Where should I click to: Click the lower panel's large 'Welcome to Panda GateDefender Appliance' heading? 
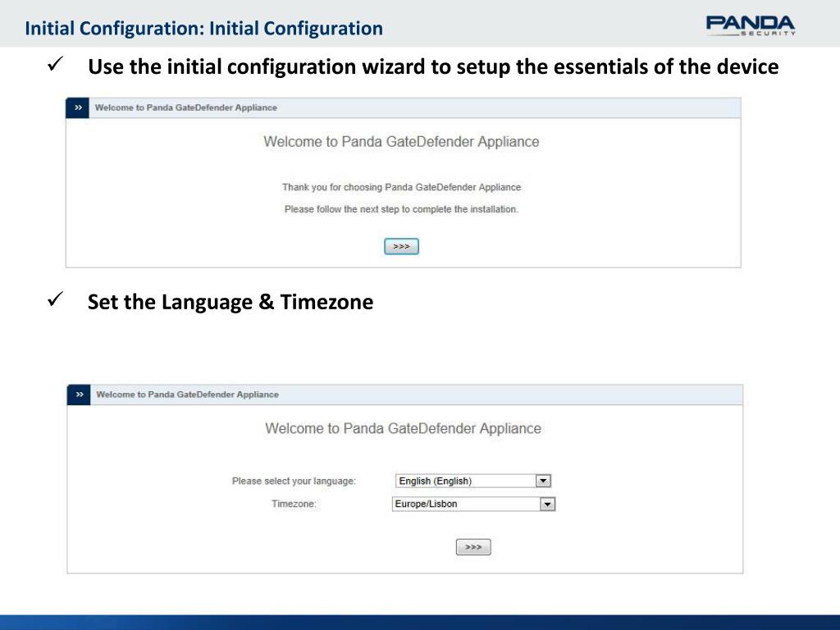pyautogui.click(x=403, y=428)
